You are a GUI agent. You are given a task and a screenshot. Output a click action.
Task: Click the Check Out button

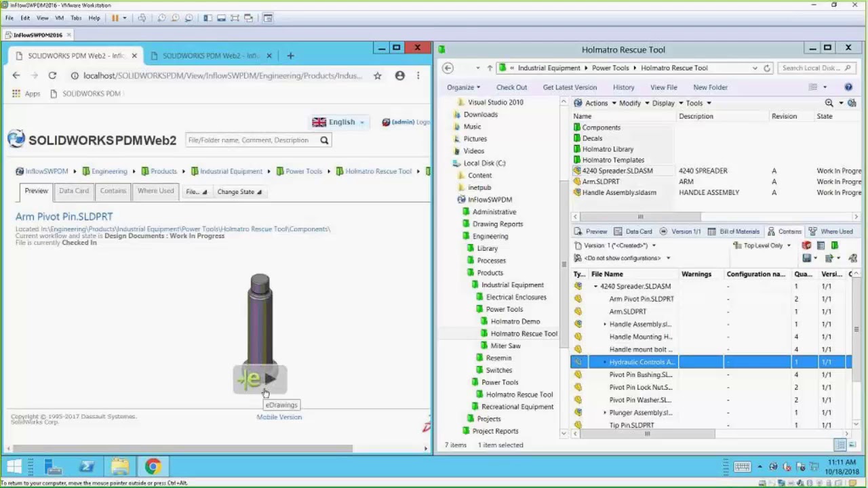click(511, 87)
